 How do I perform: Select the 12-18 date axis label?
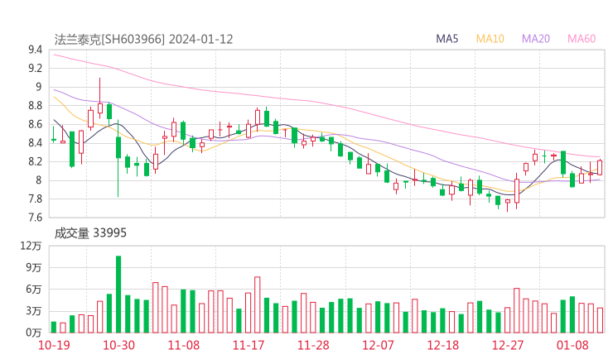pos(442,345)
